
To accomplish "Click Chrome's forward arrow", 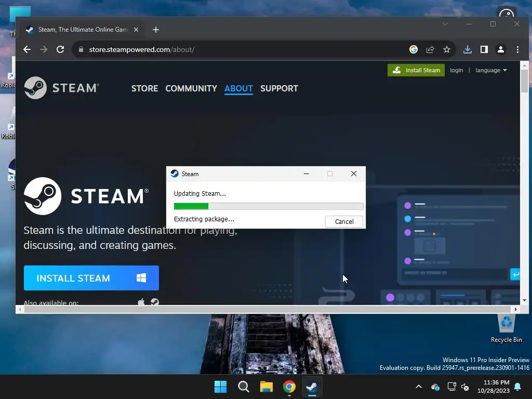I will [44, 49].
